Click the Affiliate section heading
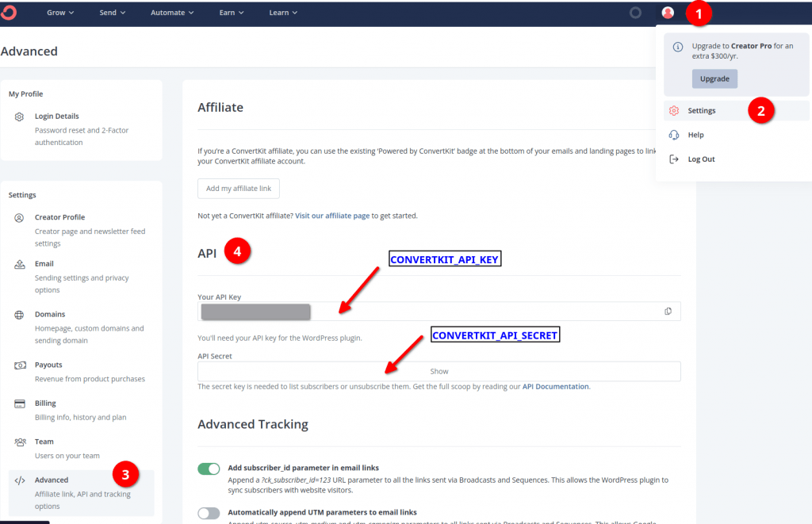Screen dimensions: 812x524 [x=220, y=107]
